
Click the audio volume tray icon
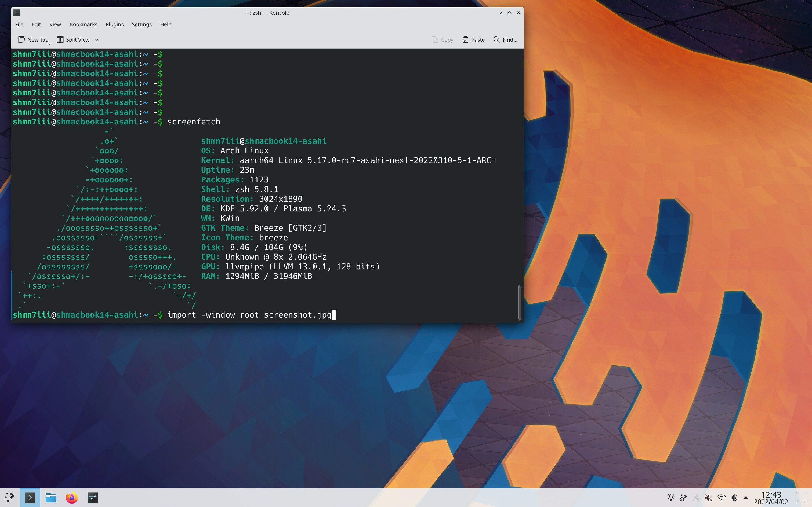click(x=734, y=498)
